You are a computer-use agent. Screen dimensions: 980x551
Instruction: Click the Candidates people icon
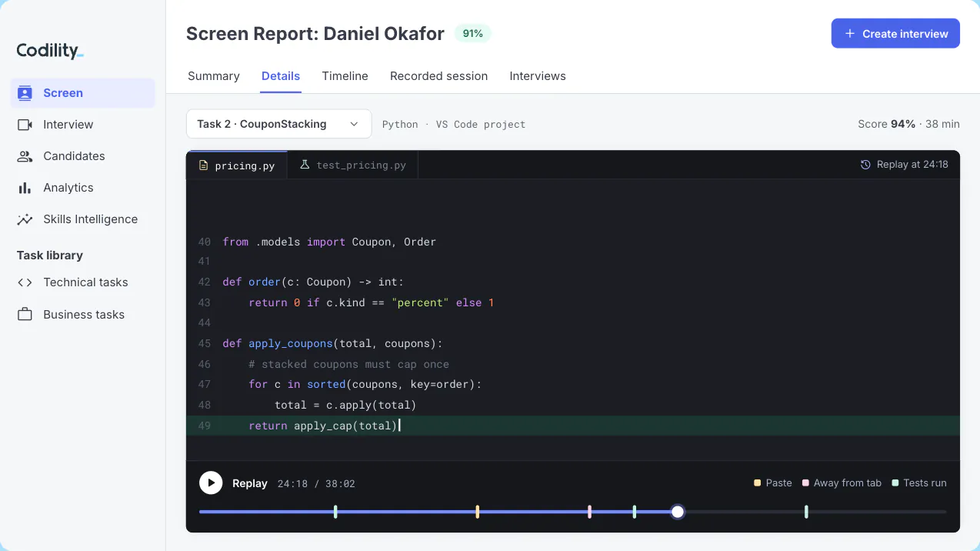(25, 156)
